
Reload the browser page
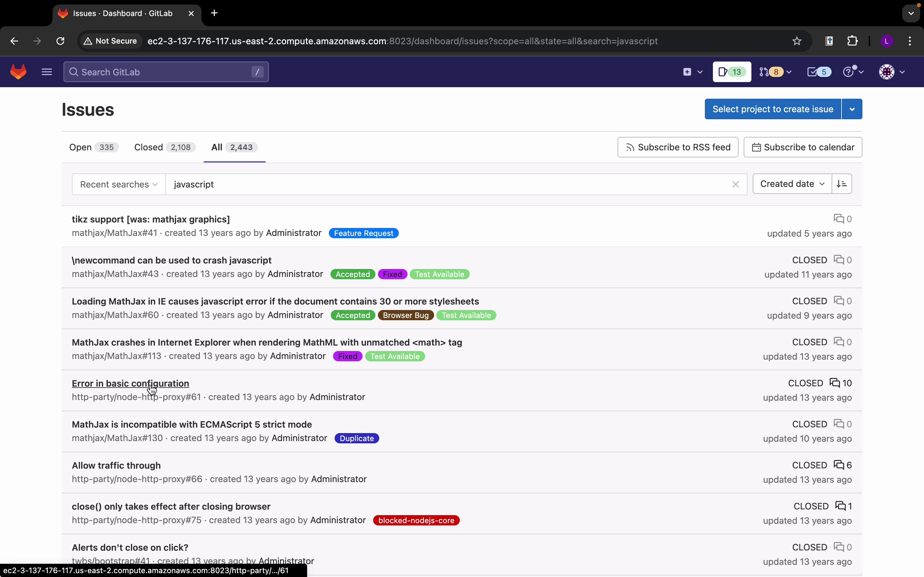click(x=60, y=41)
